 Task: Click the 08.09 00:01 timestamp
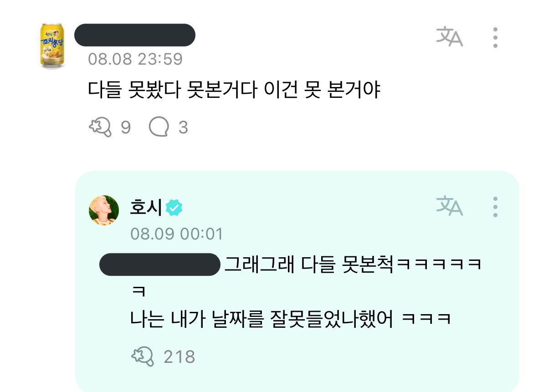pos(177,234)
